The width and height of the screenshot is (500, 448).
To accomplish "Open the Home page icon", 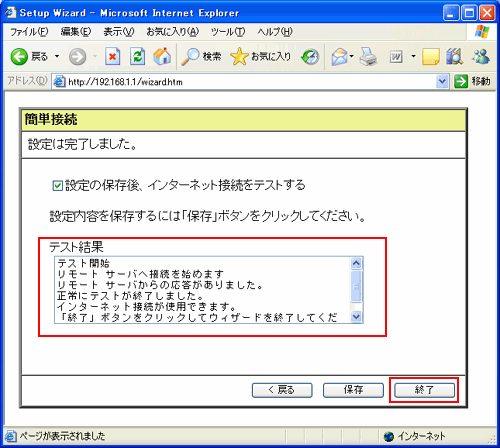I will (162, 56).
